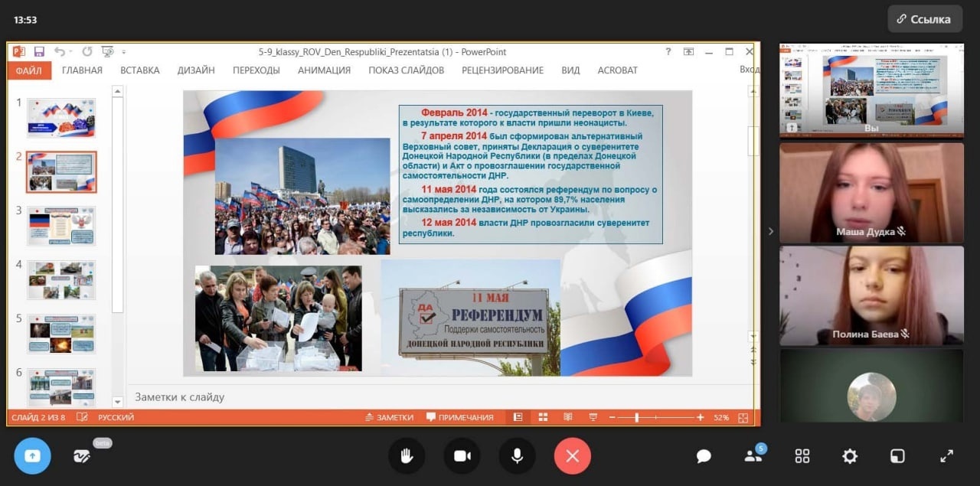Click the PowerPoint Help question mark
The image size is (980, 486).
668,51
